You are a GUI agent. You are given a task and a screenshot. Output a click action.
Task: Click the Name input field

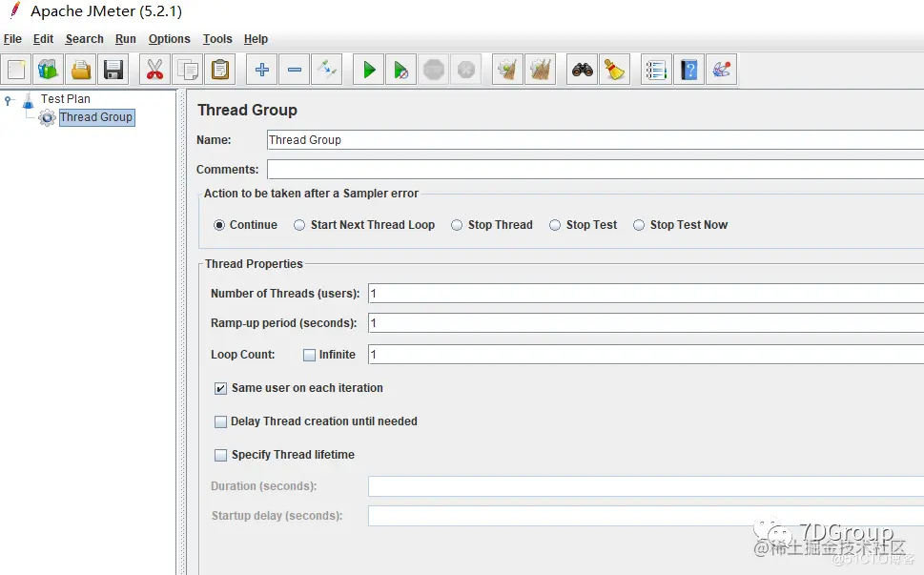595,140
